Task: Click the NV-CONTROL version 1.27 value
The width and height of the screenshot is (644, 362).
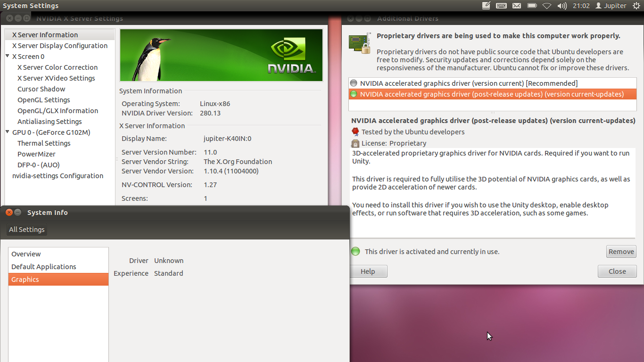Action: 210,185
